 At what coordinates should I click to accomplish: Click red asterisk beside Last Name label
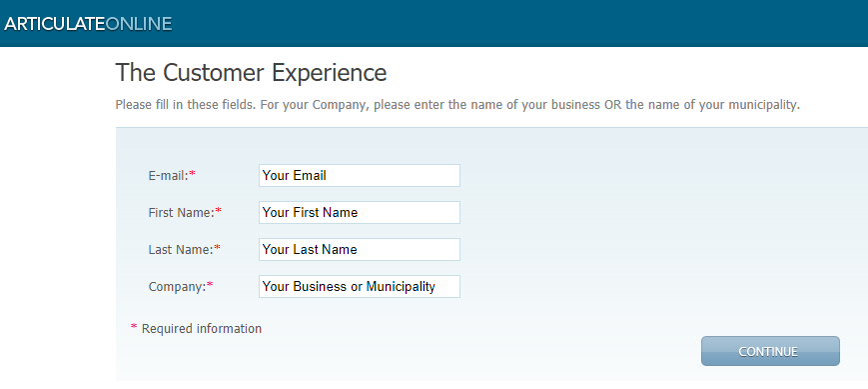[217, 248]
